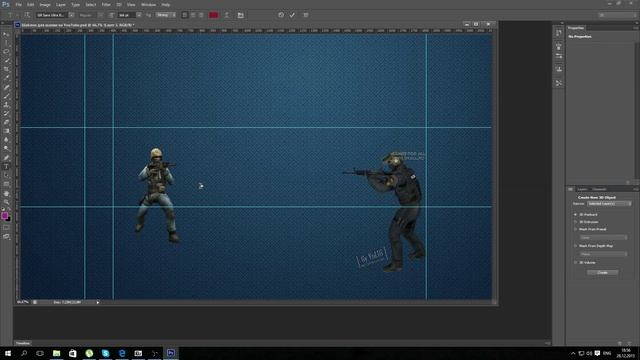The width and height of the screenshot is (640, 360).
Task: Choose the 3D Volume option
Action: pos(585,263)
